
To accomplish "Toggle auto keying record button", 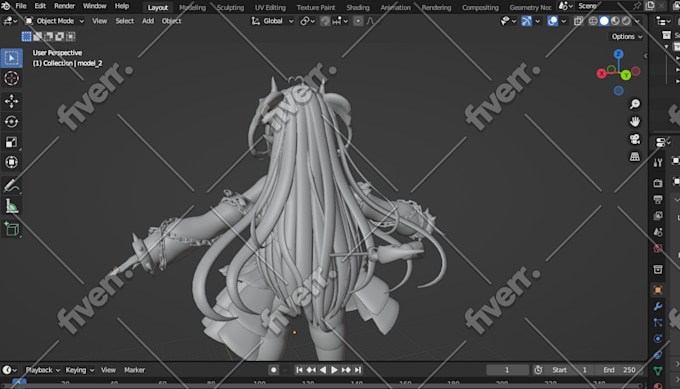I will (273, 370).
